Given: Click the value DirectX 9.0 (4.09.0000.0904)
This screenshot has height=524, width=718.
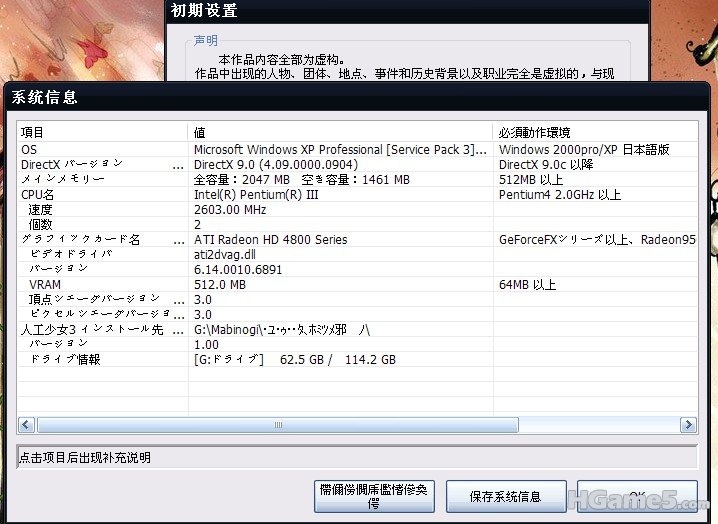Looking at the screenshot, I should 276,165.
